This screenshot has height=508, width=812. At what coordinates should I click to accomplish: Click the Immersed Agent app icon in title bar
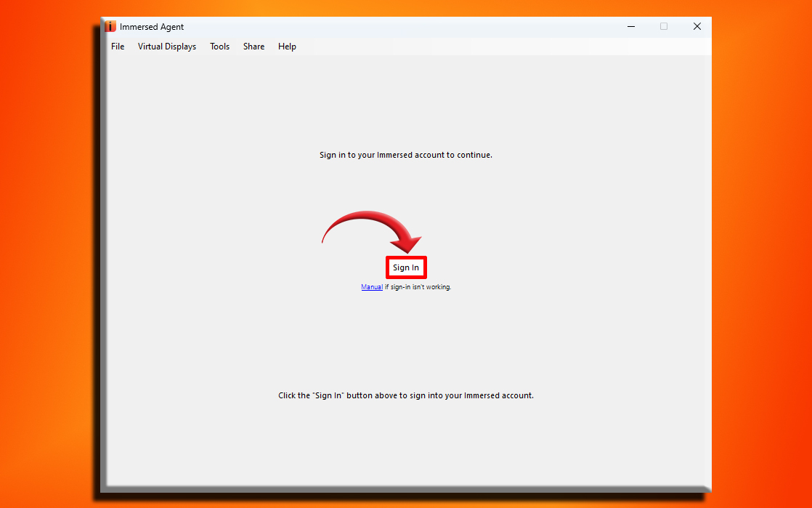[x=110, y=27]
